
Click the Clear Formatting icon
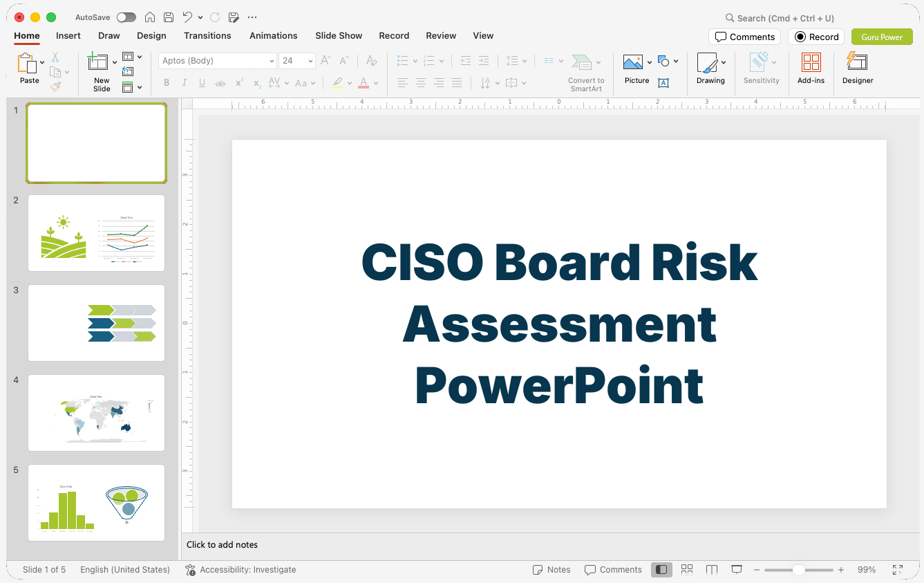tap(371, 61)
